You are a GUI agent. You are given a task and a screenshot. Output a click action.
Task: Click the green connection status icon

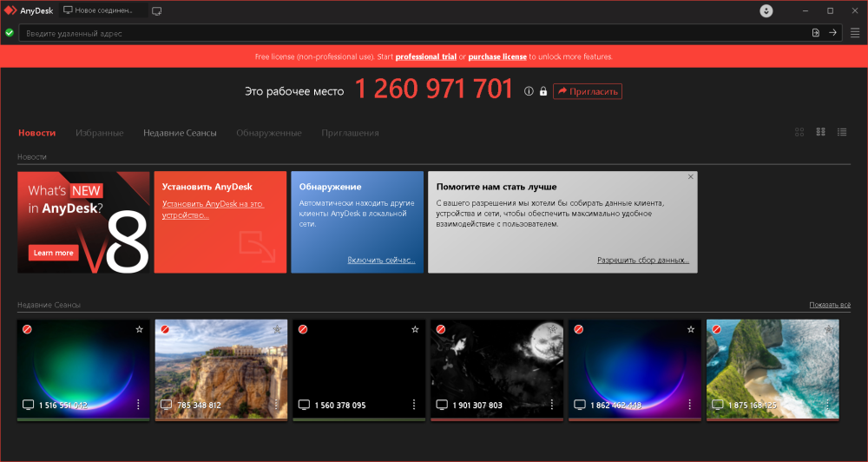click(x=10, y=33)
